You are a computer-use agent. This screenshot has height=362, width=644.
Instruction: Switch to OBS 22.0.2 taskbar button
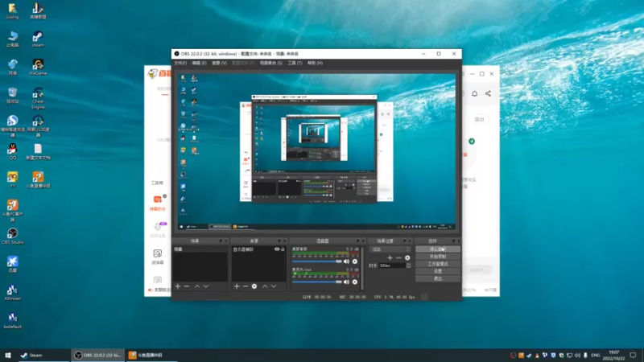[97, 355]
